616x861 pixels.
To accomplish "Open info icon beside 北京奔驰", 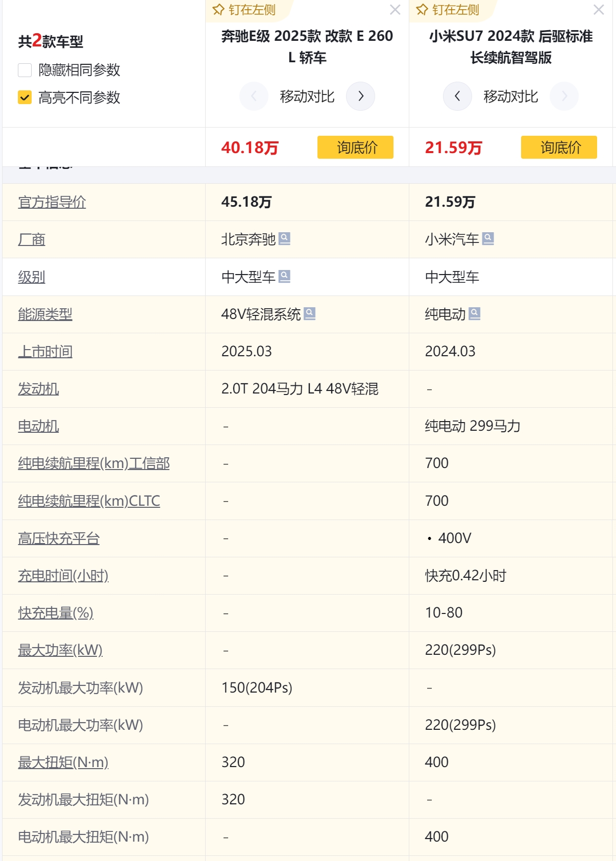I will [x=285, y=238].
